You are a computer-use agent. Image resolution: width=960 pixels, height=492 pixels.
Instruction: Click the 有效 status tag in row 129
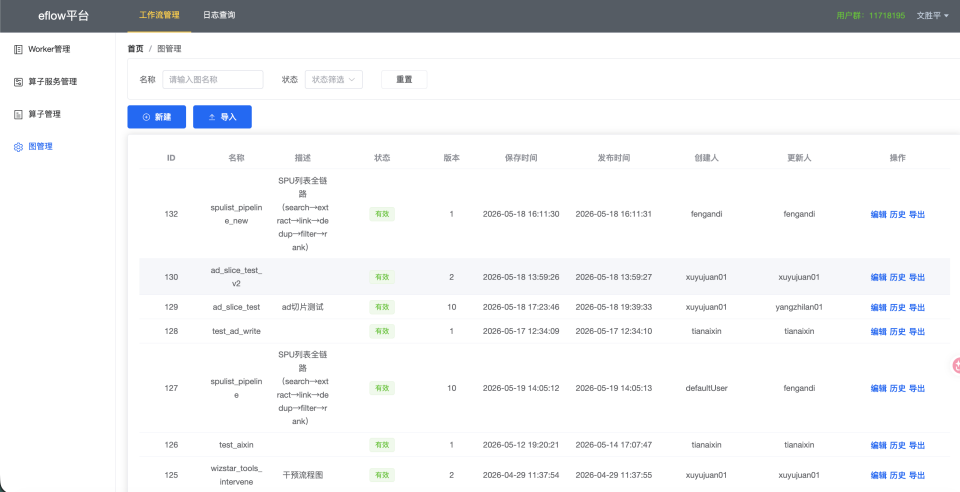tap(382, 307)
